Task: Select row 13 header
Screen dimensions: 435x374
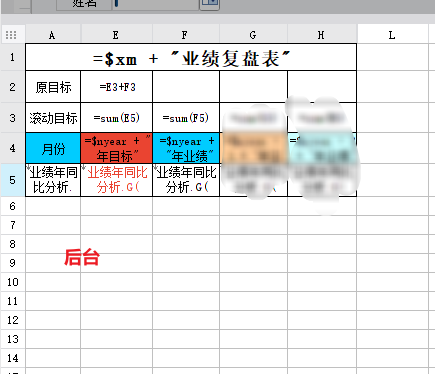Action: tap(13, 339)
